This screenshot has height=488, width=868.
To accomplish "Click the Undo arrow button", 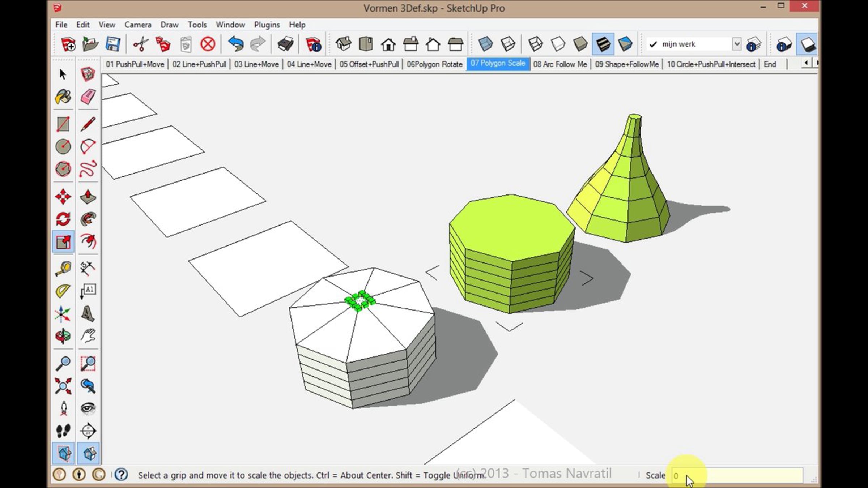I will pyautogui.click(x=235, y=44).
